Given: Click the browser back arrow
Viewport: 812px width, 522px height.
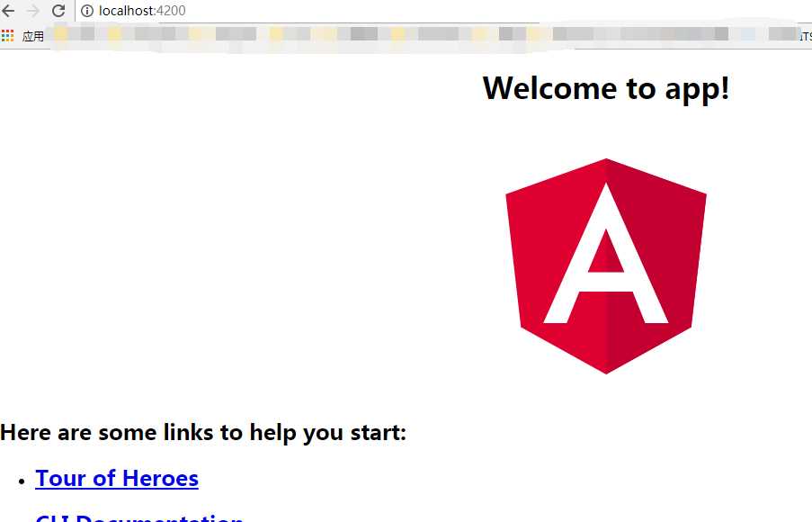Looking at the screenshot, I should coord(9,11).
